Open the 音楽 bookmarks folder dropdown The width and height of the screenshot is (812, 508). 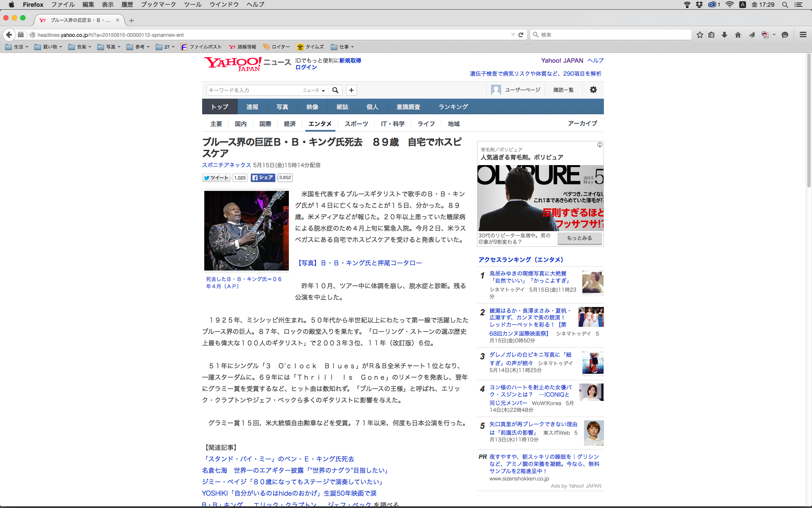pyautogui.click(x=80, y=47)
